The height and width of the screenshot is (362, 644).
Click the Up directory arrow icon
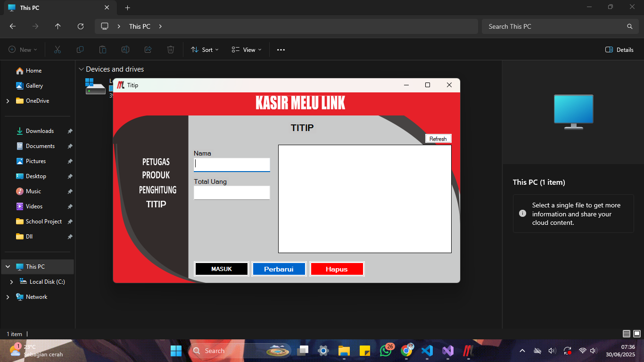58,26
